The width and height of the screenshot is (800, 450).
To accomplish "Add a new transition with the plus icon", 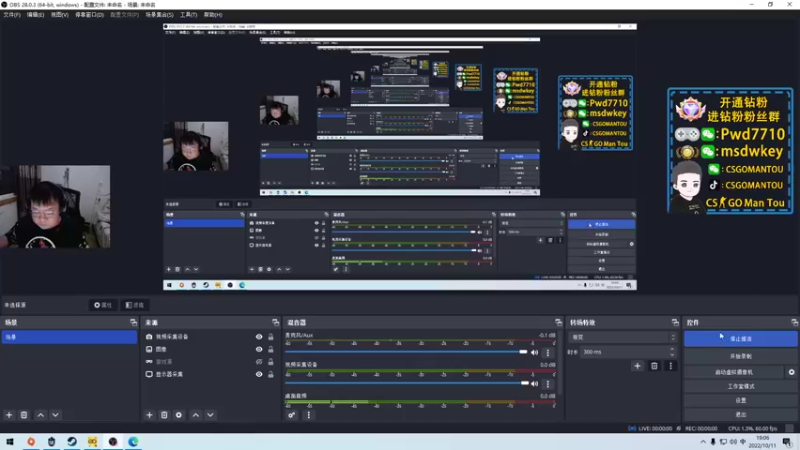I will pos(637,366).
